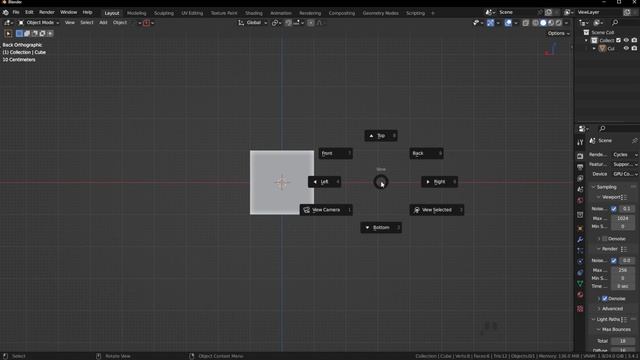Switch to the Geometry Nodes workspace tab
The image size is (640, 360).
coord(380,13)
